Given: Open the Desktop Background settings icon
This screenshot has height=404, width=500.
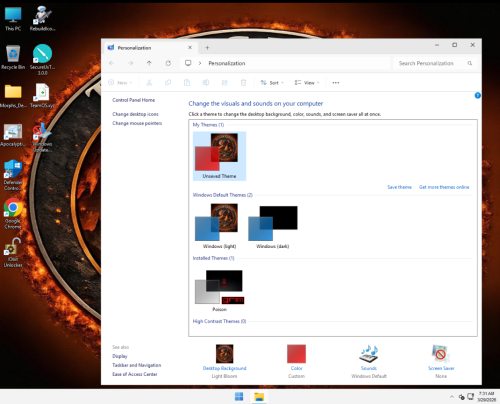Looking at the screenshot, I should [x=224, y=354].
